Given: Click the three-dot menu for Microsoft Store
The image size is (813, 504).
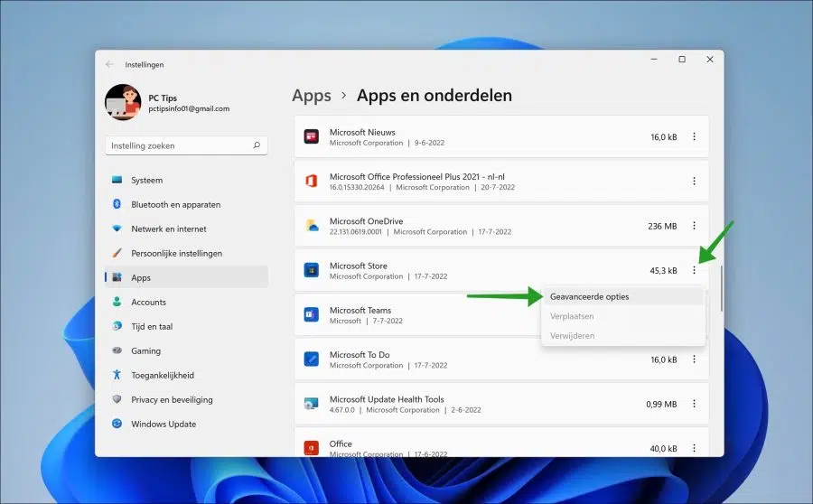Looking at the screenshot, I should coord(694,270).
